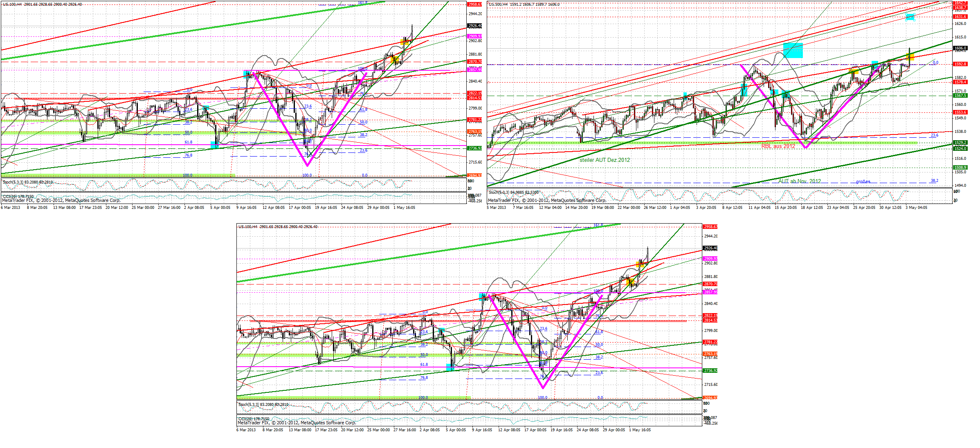
Task: Click the green 1567.5 price level tag
Action: 960,96
